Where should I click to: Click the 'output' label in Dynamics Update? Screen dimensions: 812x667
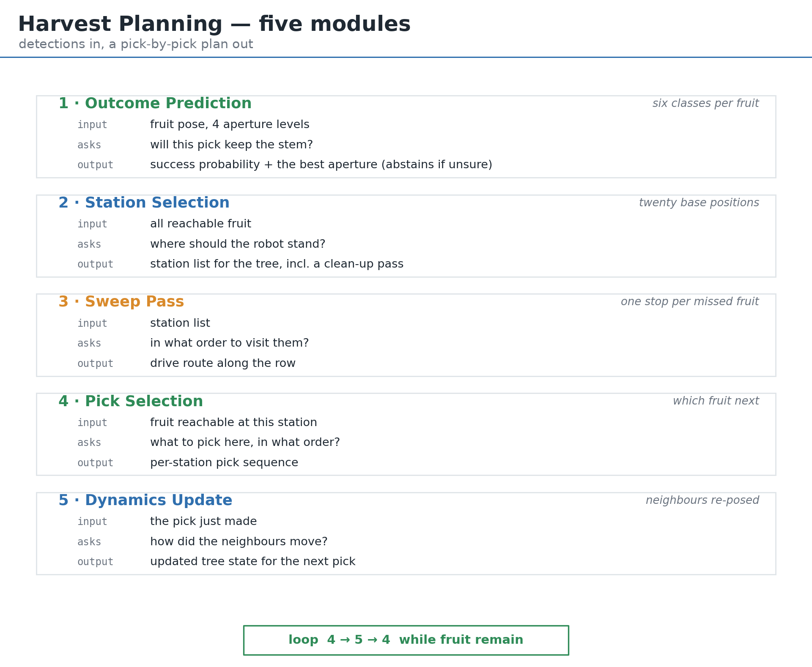click(95, 562)
